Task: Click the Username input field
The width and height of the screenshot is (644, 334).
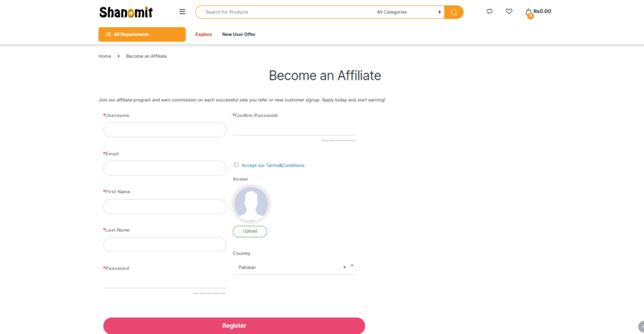Action: (165, 130)
